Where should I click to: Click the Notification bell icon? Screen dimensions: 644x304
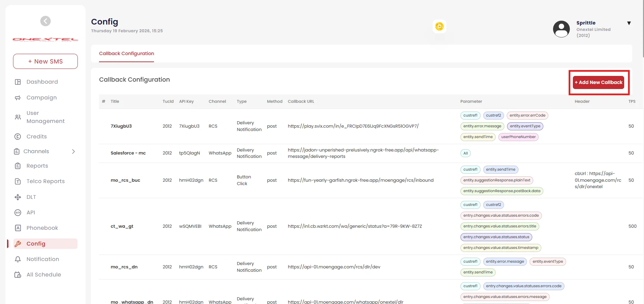pyautogui.click(x=18, y=259)
